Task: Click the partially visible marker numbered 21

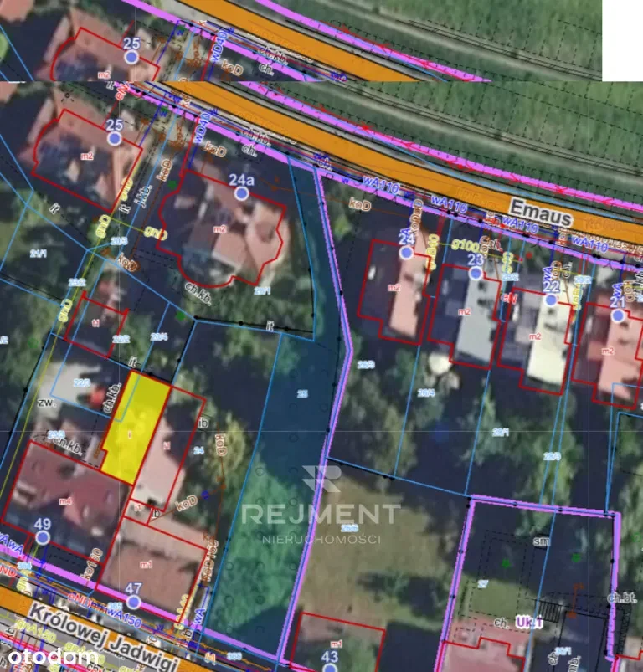Action: coord(618,315)
